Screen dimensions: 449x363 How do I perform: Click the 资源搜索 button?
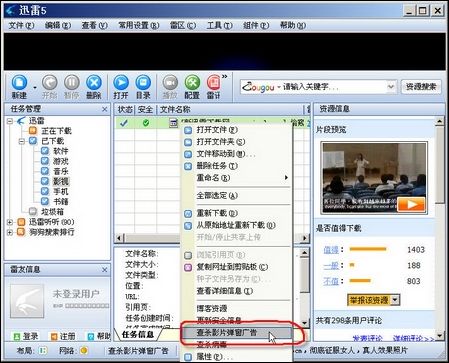click(x=421, y=87)
